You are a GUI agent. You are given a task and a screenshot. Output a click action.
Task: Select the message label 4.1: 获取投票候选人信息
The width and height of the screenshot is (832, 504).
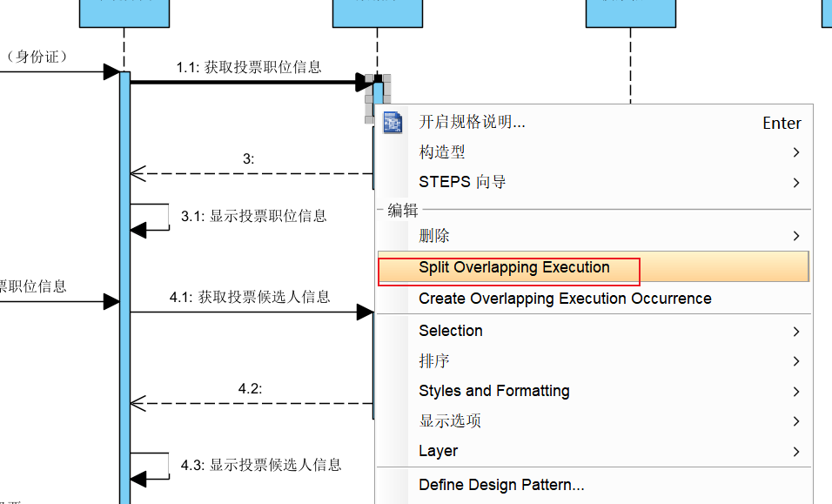(250, 297)
